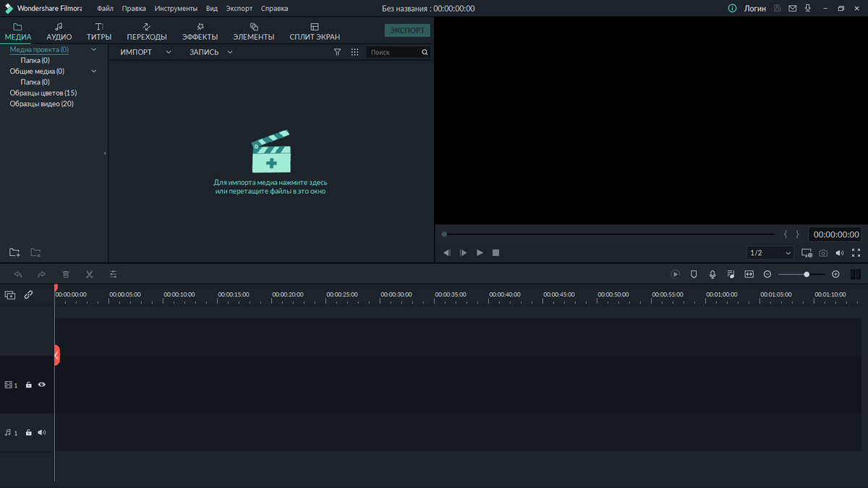868x488 pixels.
Task: Open the Инструменты menu
Action: (176, 9)
